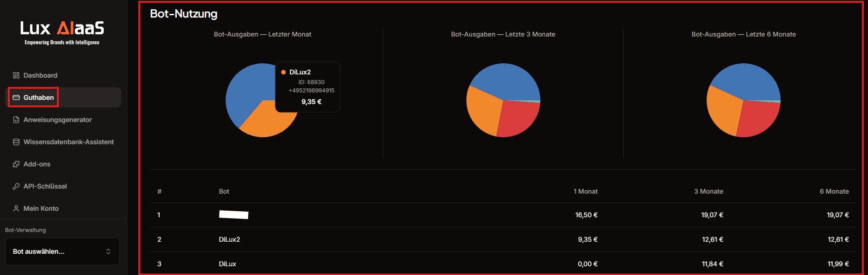Click '19,07 €' under 3 Monate
This screenshot has height=275, width=868.
coord(712,215)
